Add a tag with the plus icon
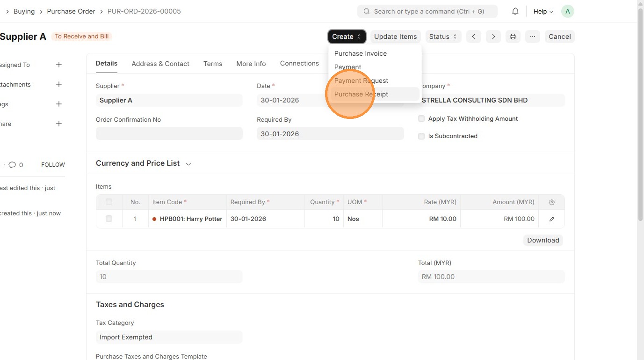This screenshot has height=360, width=644. [59, 104]
